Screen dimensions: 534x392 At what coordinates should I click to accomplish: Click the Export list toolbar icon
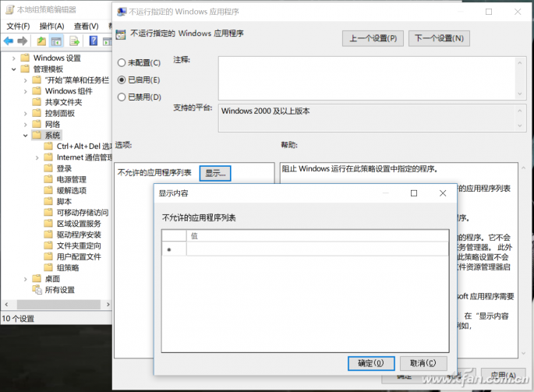click(74, 41)
